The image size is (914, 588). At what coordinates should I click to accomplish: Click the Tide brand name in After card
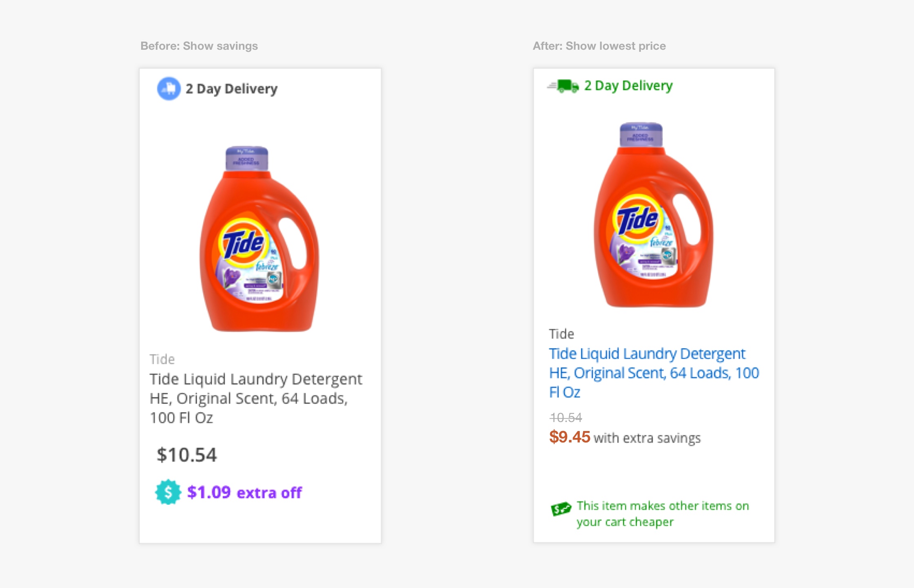click(x=561, y=334)
